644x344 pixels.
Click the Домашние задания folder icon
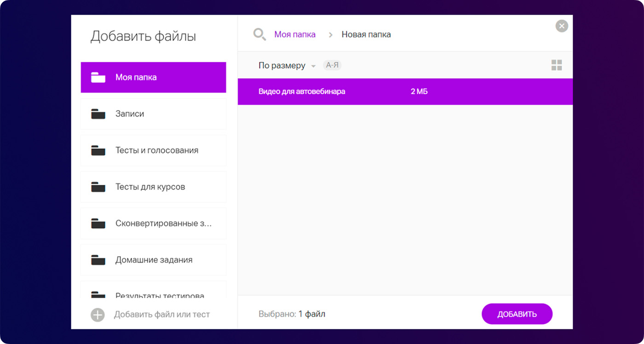pyautogui.click(x=98, y=260)
